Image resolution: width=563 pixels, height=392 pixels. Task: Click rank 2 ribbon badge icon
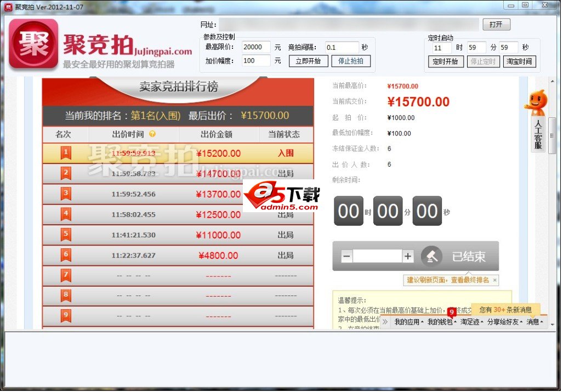coord(66,173)
